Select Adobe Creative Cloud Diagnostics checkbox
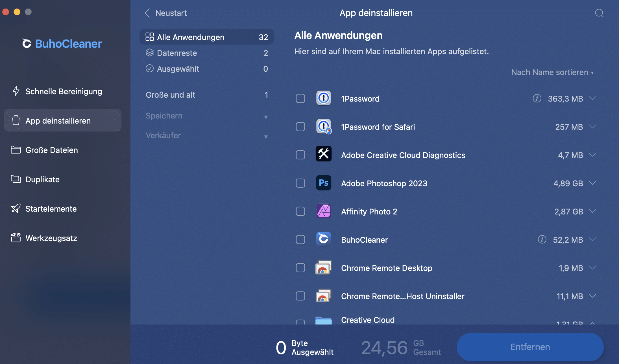Image resolution: width=619 pixels, height=364 pixels. point(300,155)
